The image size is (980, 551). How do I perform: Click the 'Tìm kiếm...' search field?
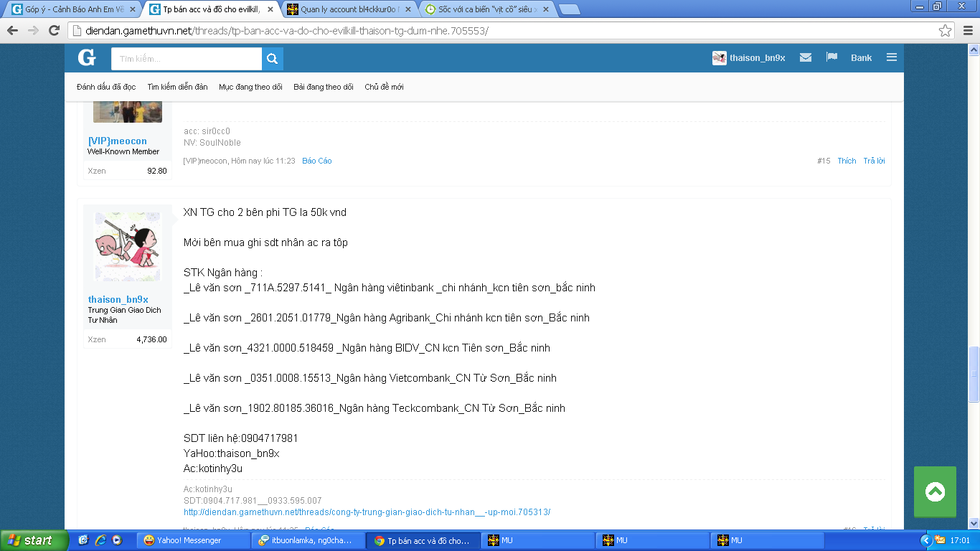click(x=187, y=59)
